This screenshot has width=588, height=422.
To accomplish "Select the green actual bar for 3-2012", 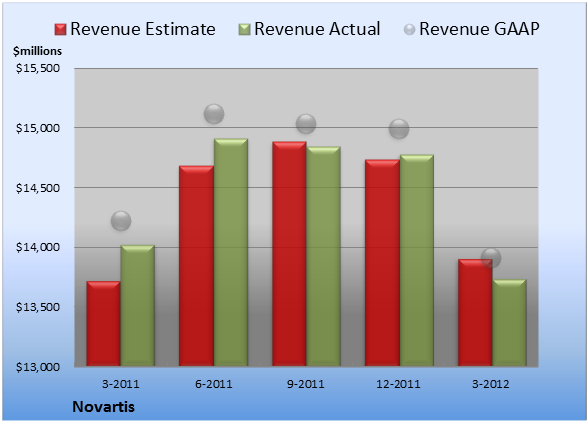I will tap(509, 323).
